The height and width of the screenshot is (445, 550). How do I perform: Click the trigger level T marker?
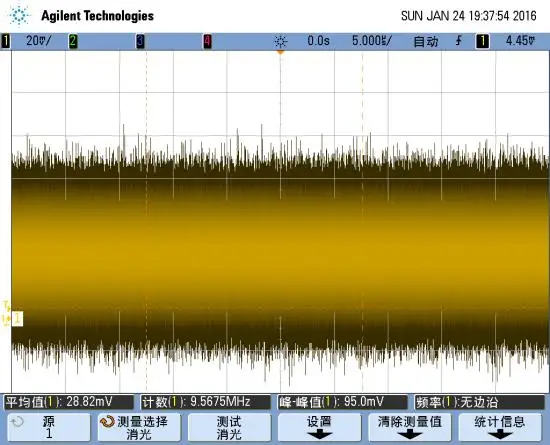click(6, 305)
